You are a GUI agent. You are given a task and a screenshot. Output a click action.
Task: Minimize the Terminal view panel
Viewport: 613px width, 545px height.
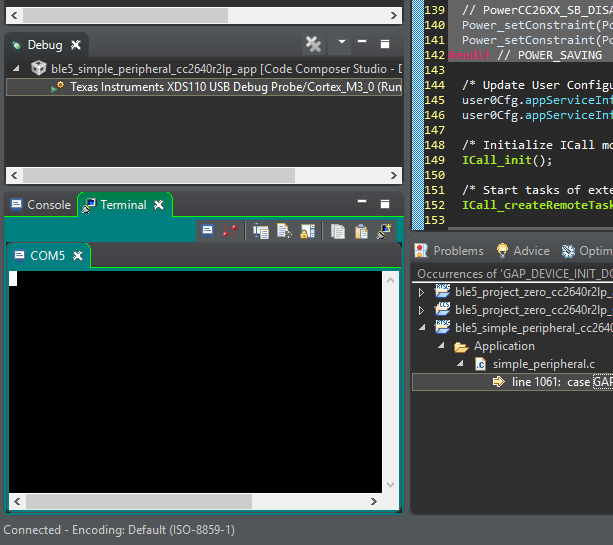pyautogui.click(x=362, y=201)
